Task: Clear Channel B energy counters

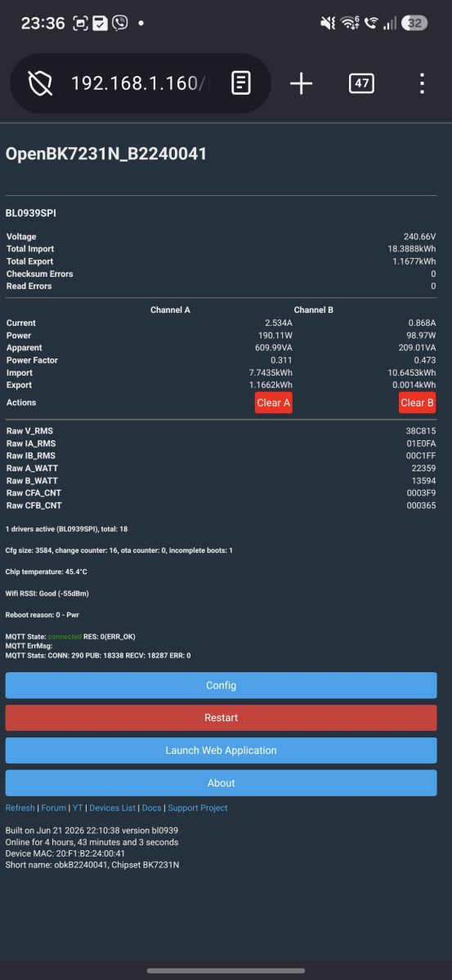Action: (x=418, y=403)
